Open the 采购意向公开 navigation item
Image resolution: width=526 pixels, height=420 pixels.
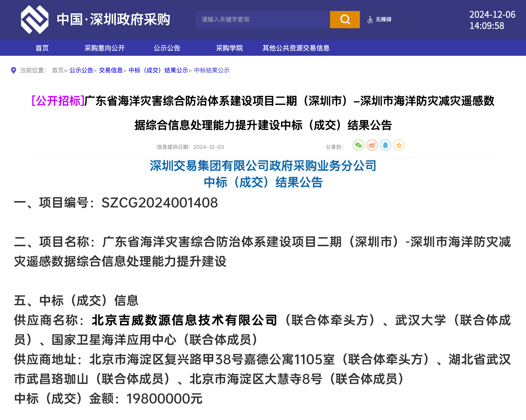[104, 48]
